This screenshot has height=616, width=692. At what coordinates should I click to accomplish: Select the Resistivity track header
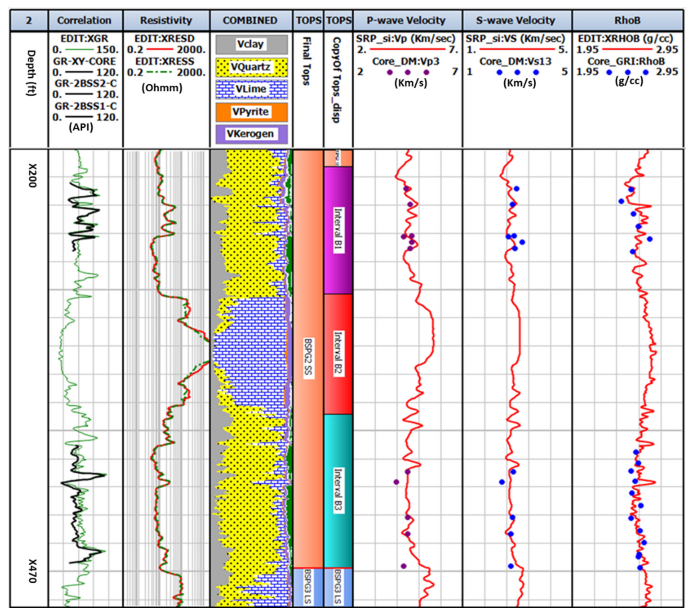pyautogui.click(x=166, y=21)
